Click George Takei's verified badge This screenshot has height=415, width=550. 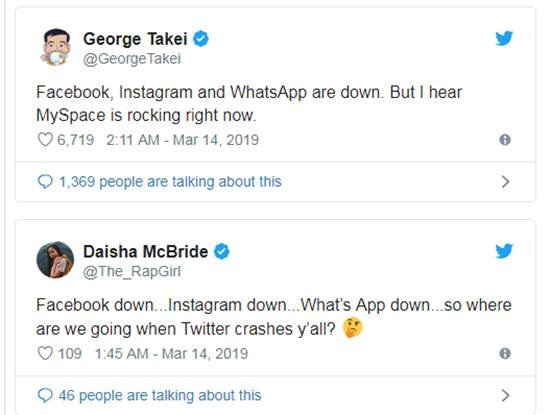[x=201, y=39]
